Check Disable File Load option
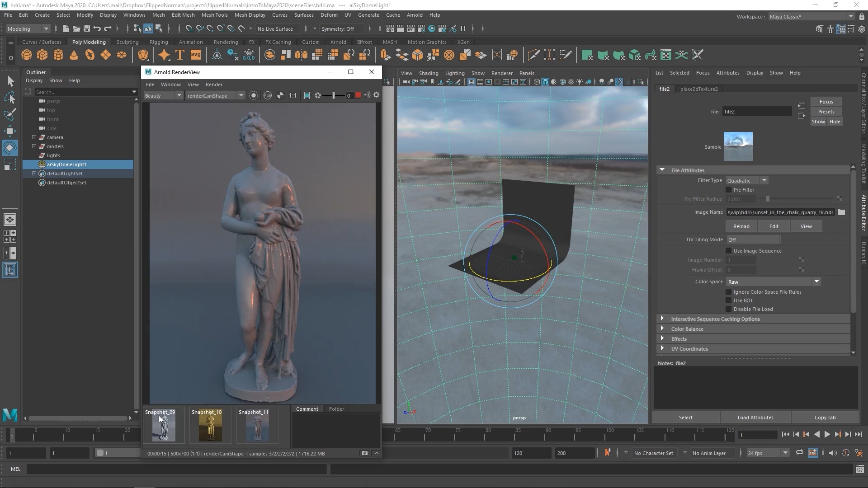868x488 pixels. pyautogui.click(x=728, y=309)
